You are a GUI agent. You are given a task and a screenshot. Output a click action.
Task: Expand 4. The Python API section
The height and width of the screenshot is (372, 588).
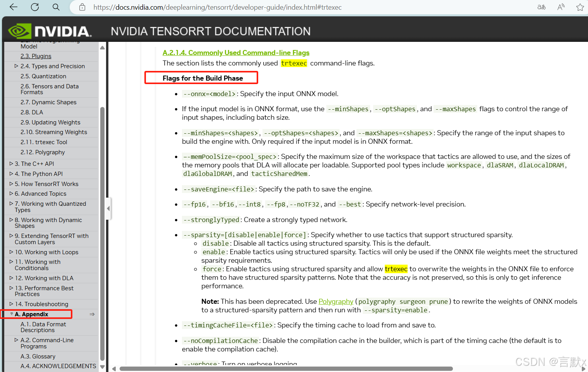pos(11,174)
